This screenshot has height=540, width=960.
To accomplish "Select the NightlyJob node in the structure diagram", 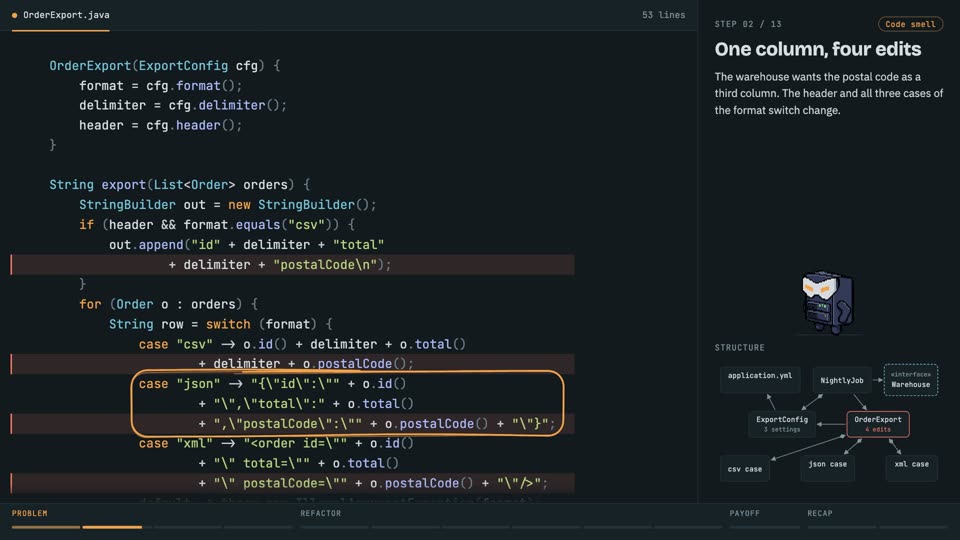I will coord(842,380).
